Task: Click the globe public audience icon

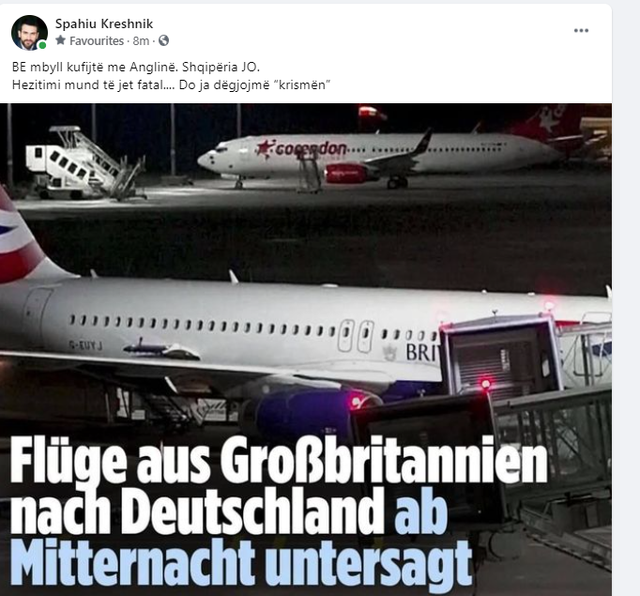Action: tap(164, 40)
